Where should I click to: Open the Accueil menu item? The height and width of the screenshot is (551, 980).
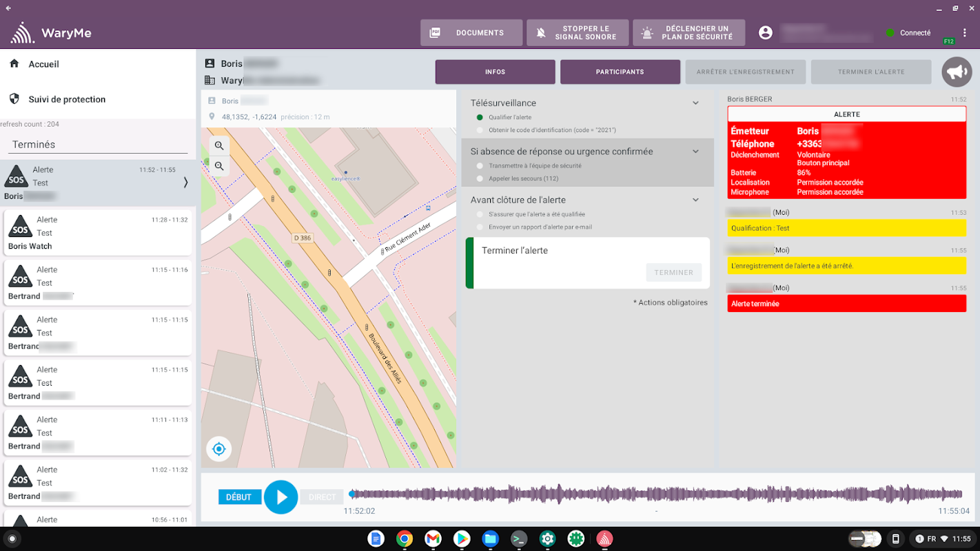98,64
